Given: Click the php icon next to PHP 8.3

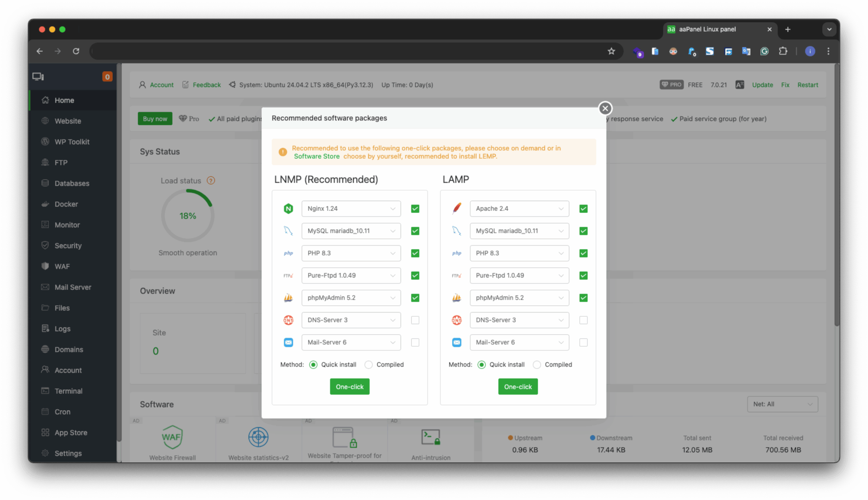Looking at the screenshot, I should tap(289, 253).
